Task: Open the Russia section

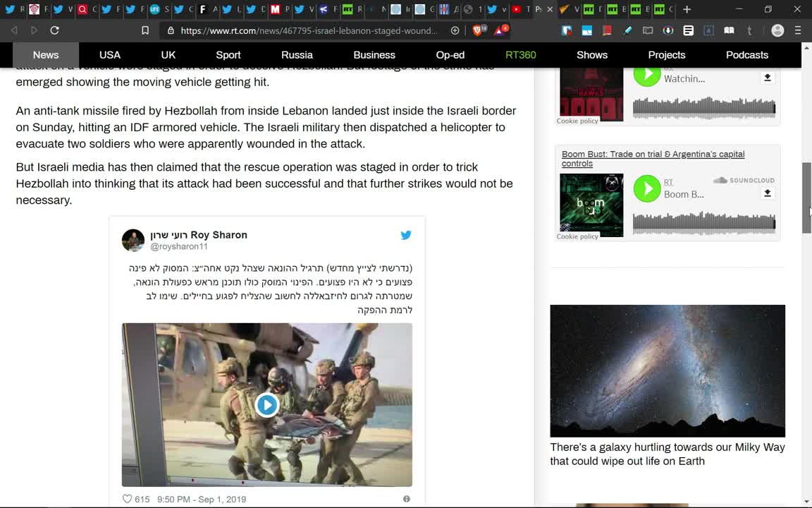Action: (297, 55)
